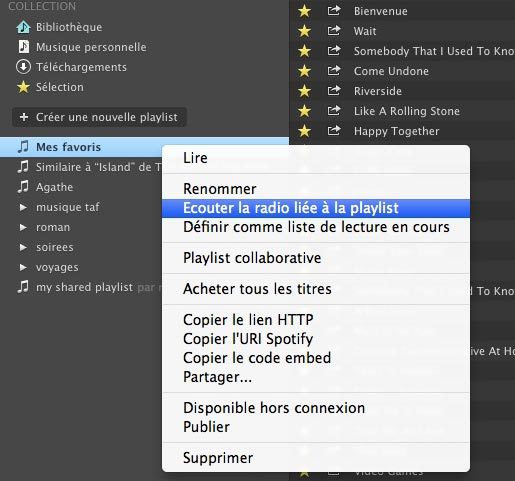Open the Bibliothèque library icon
Screen dimensions: 515x481
tap(23, 27)
